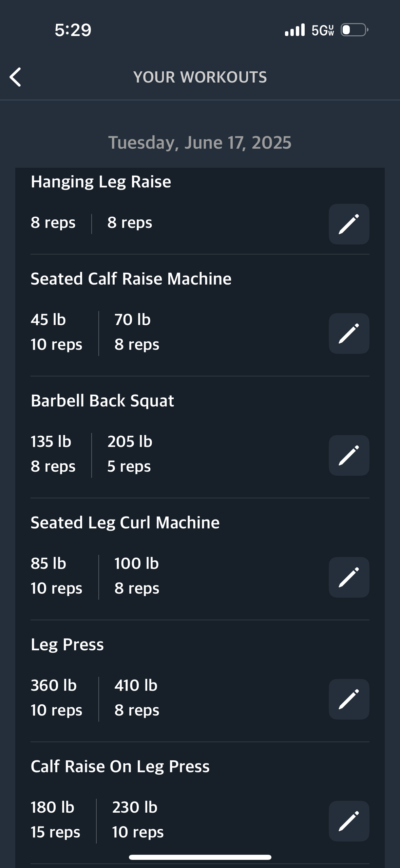This screenshot has height=868, width=400.
Task: Select the 410 lb 8 reps leg press set
Action: (x=137, y=698)
